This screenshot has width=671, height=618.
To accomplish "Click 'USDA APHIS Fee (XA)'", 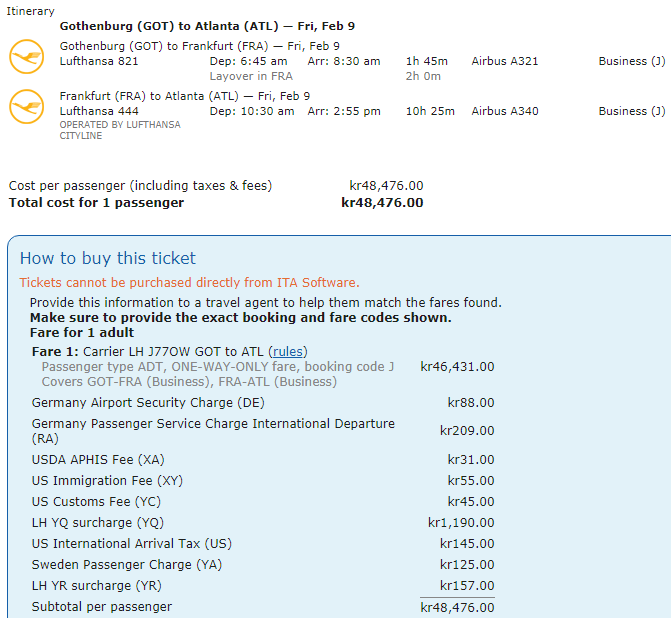I will [x=98, y=460].
